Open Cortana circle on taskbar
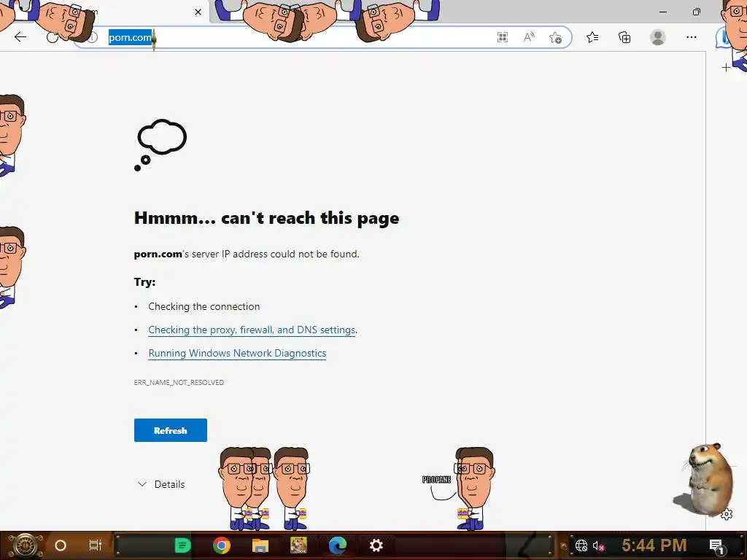Screen dimensions: 747x560 click(61, 545)
